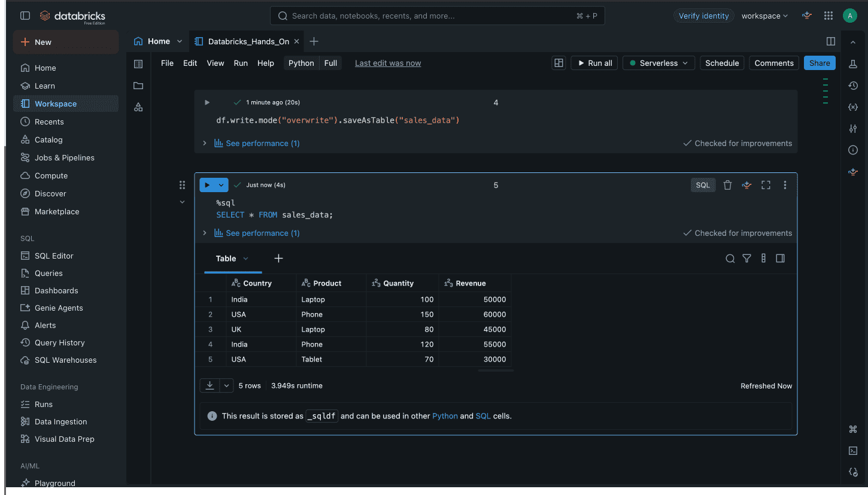Image resolution: width=868 pixels, height=495 pixels.
Task: Add a new visualization with the plus icon
Action: point(278,259)
